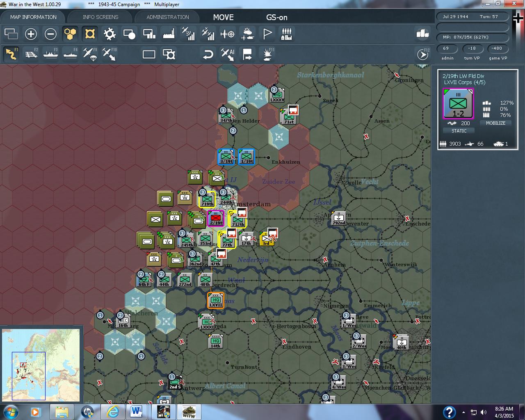Click the unit counter image in panel
525x420 pixels.
(458, 104)
